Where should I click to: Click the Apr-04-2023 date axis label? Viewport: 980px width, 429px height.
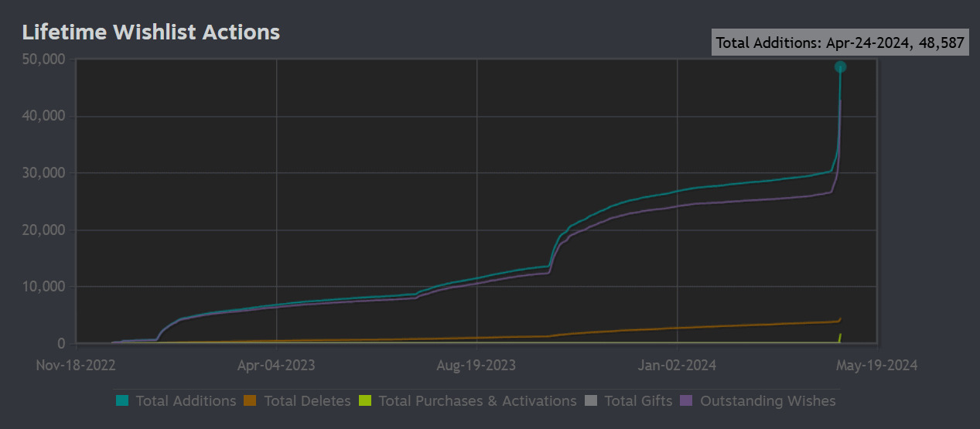[x=276, y=365]
